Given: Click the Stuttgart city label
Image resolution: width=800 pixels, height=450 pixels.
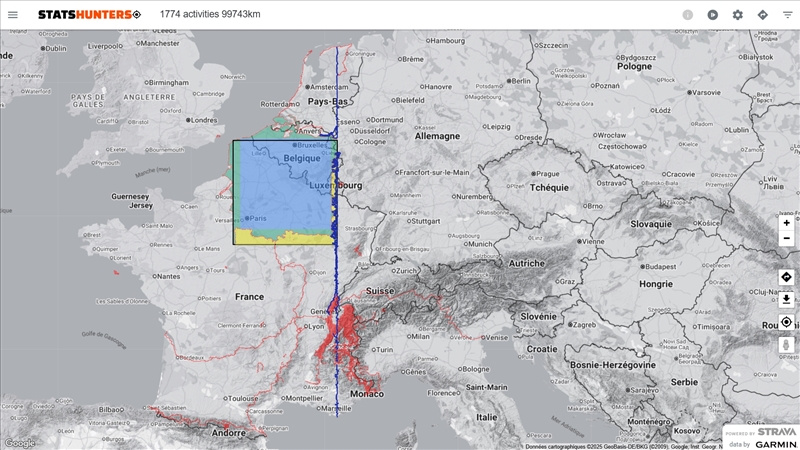Looking at the screenshot, I should [x=426, y=221].
